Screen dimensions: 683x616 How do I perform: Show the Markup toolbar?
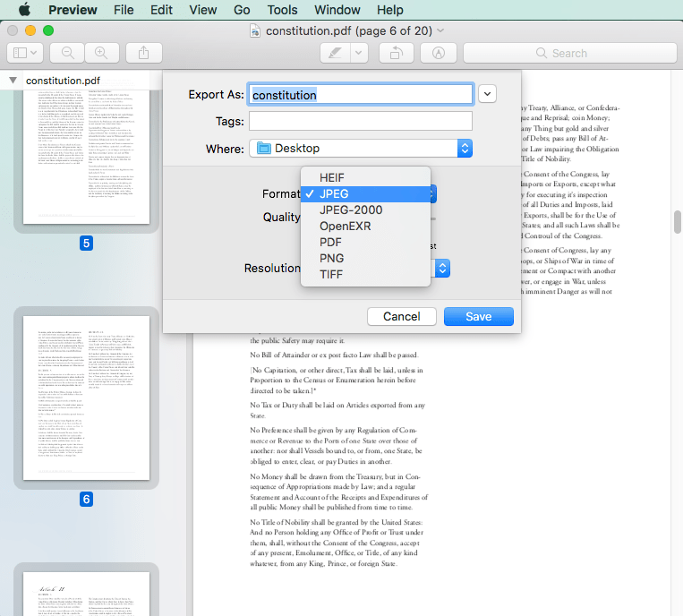coord(439,53)
